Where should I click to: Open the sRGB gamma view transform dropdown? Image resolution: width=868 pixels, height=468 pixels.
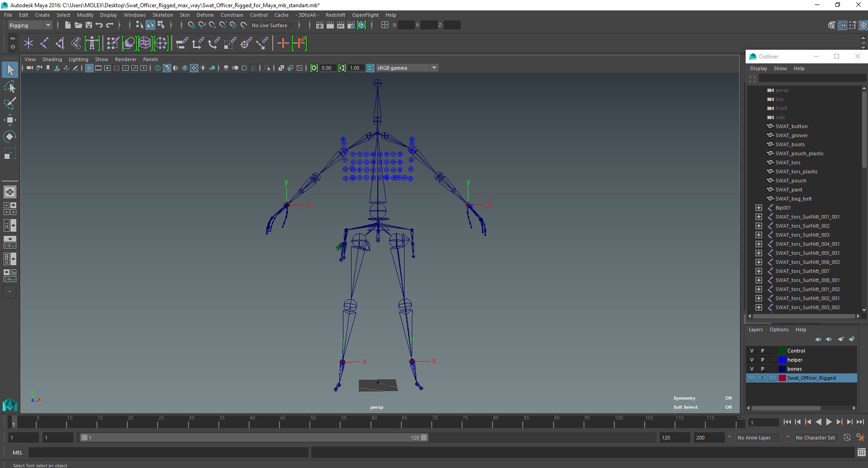click(407, 68)
